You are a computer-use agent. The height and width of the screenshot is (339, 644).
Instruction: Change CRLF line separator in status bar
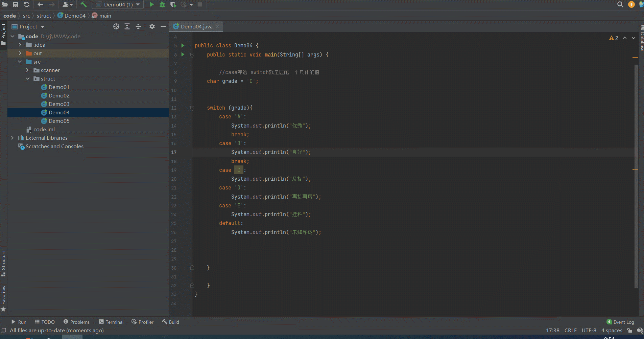click(x=571, y=331)
